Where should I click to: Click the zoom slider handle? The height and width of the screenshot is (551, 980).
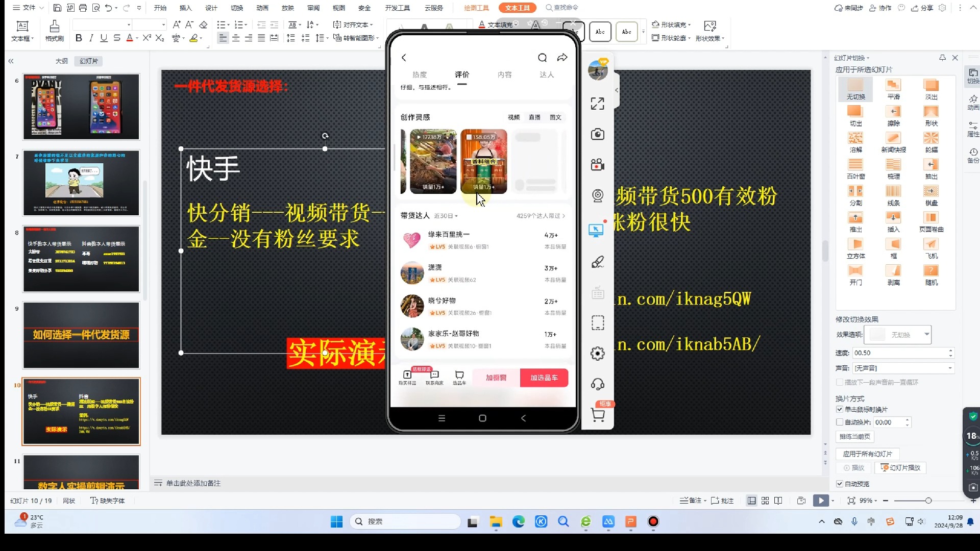click(928, 500)
